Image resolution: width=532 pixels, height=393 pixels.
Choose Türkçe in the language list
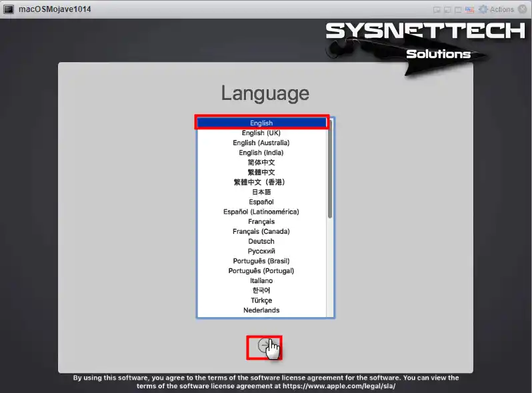[261, 300]
